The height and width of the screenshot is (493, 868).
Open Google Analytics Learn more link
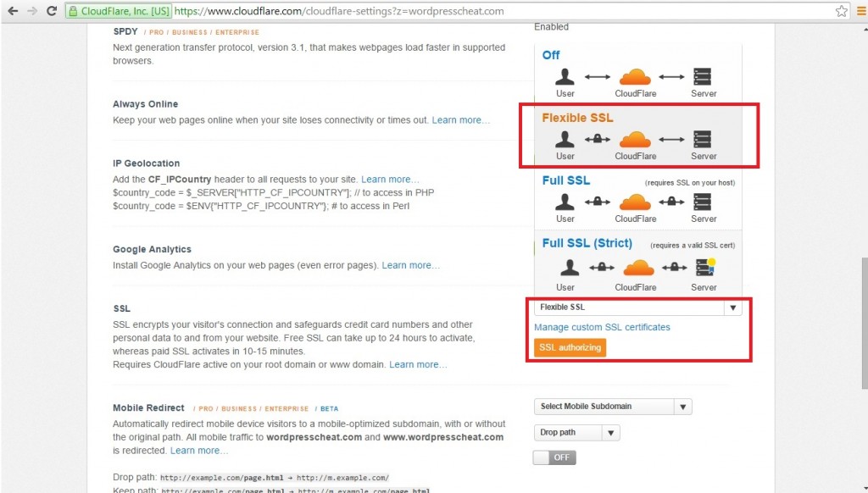tap(411, 265)
